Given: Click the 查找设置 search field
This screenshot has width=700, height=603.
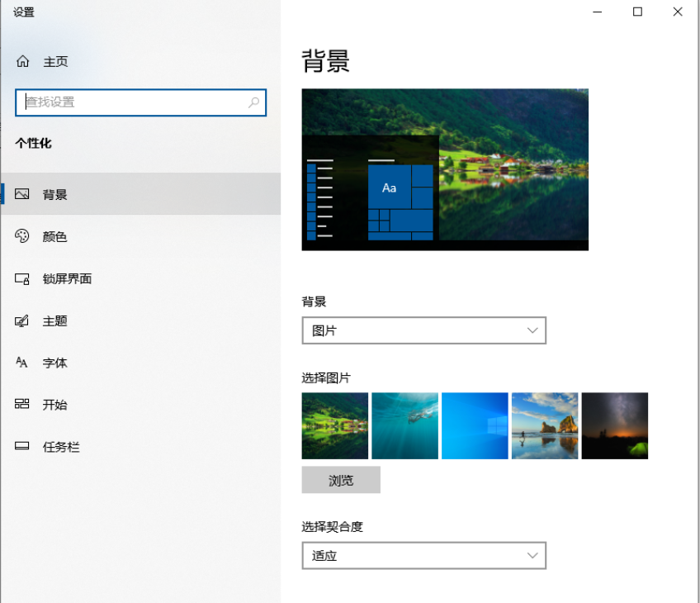Looking at the screenshot, I should 140,102.
